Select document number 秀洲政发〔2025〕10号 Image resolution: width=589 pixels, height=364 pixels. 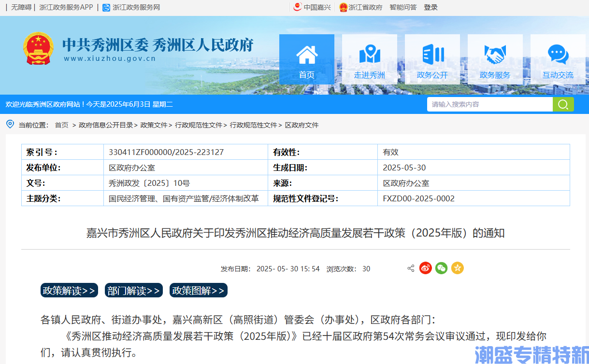[149, 183]
